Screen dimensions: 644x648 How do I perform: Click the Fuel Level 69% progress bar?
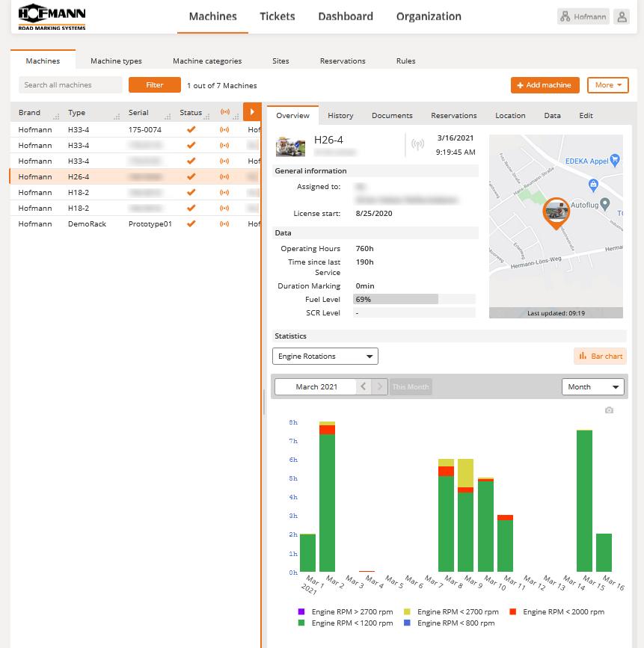click(x=414, y=299)
